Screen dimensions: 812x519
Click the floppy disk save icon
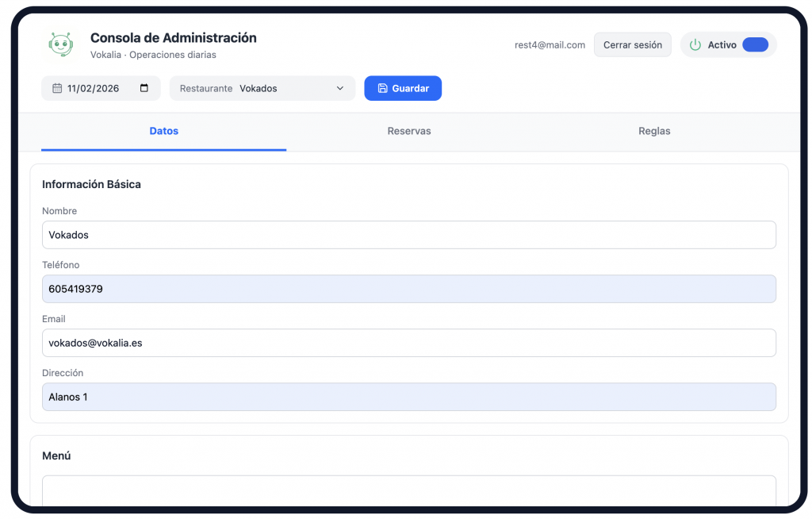point(382,88)
